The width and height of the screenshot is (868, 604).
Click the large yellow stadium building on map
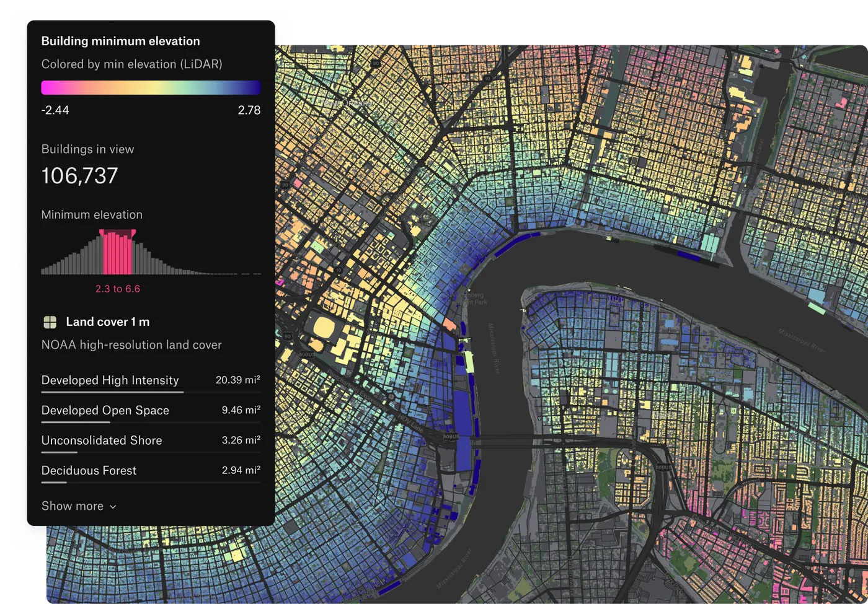(x=323, y=326)
